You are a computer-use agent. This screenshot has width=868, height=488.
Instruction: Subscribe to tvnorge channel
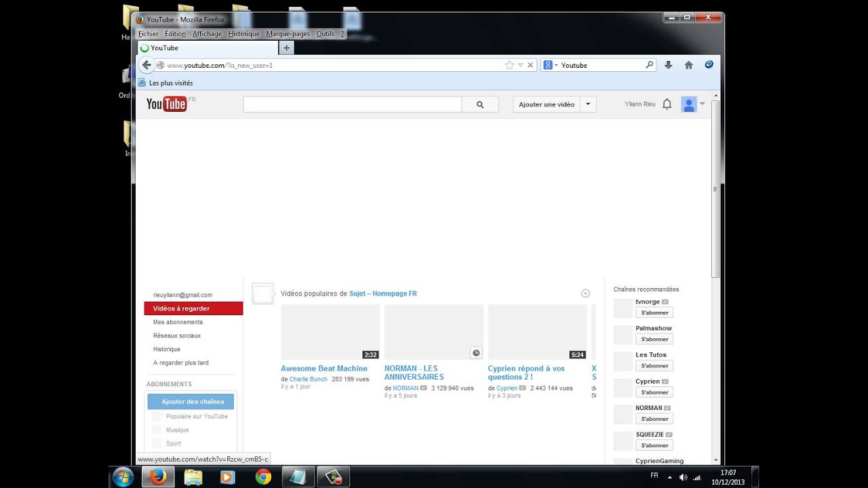(654, 312)
